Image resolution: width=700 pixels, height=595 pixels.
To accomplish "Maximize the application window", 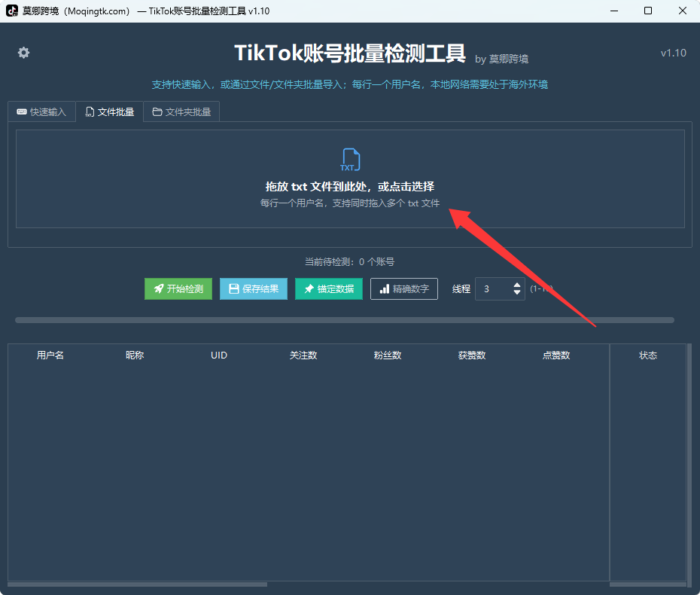I will click(x=648, y=11).
